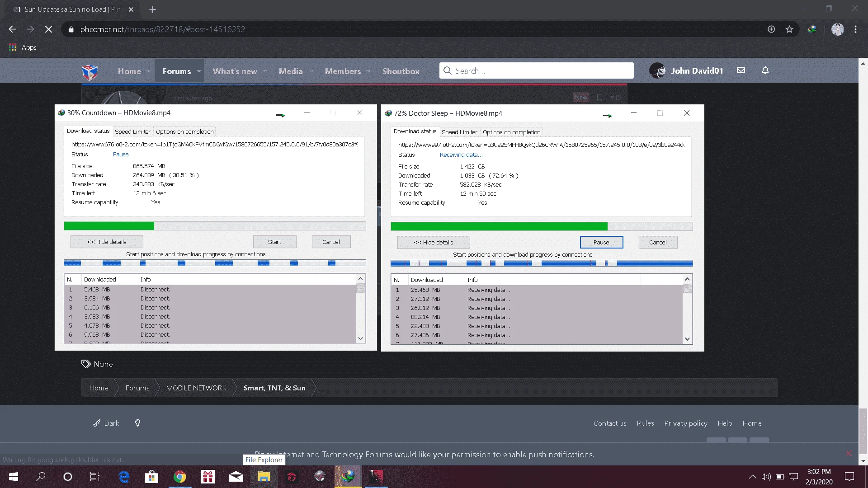Open Shoutbox in the navigation bar

(401, 71)
